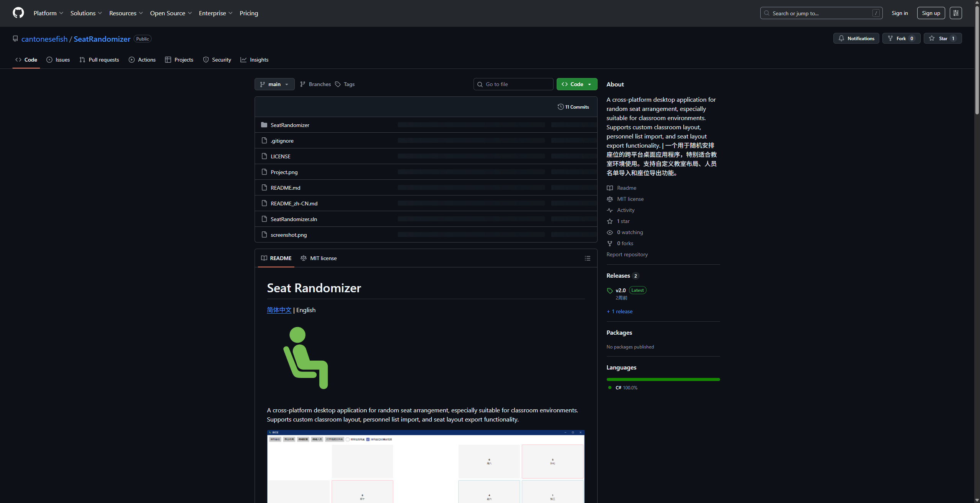Open the .gitignore file
Image resolution: width=980 pixels, height=503 pixels.
[x=282, y=141]
